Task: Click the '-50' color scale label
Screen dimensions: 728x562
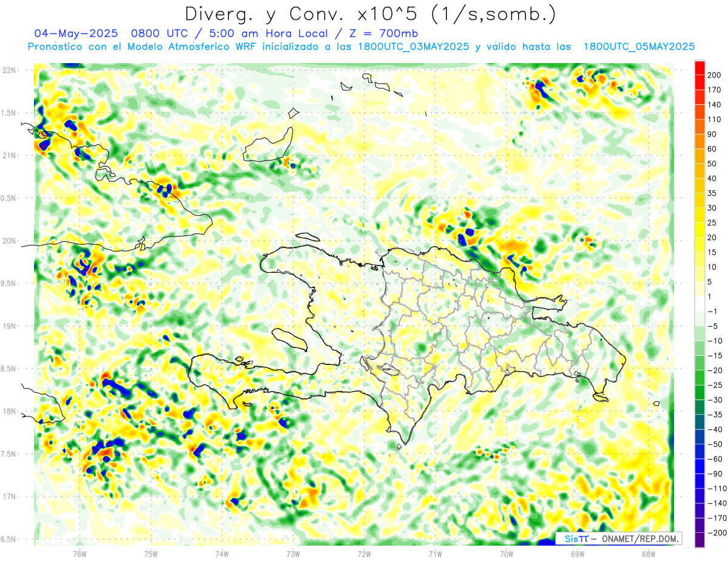Action: pyautogui.click(x=715, y=444)
